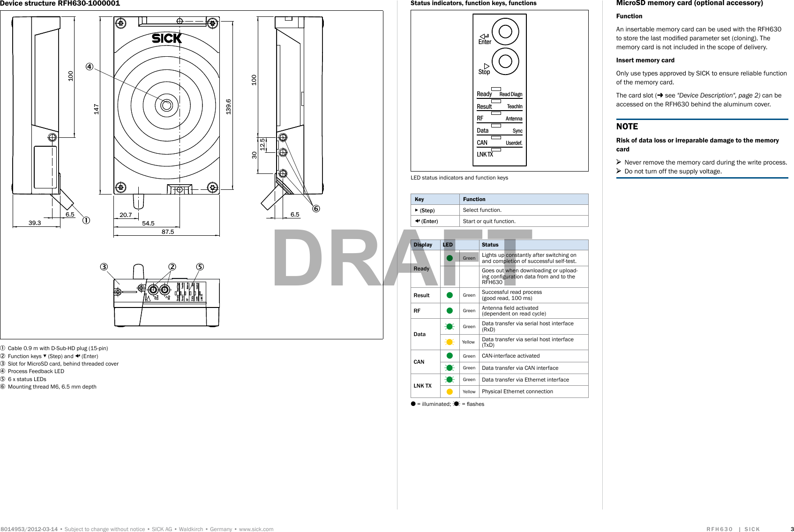Open the www.sick.com footer link
Viewport: 794px width, 532px height.
[256, 529]
